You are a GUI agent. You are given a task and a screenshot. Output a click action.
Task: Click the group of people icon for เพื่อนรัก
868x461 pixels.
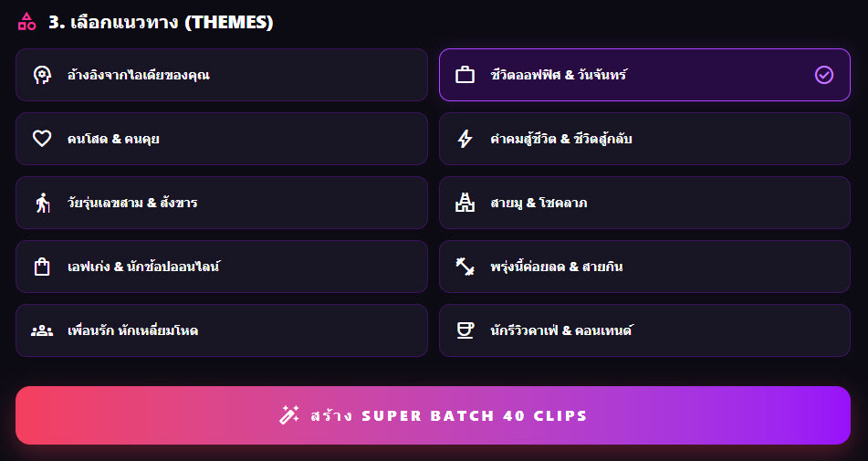coord(42,331)
